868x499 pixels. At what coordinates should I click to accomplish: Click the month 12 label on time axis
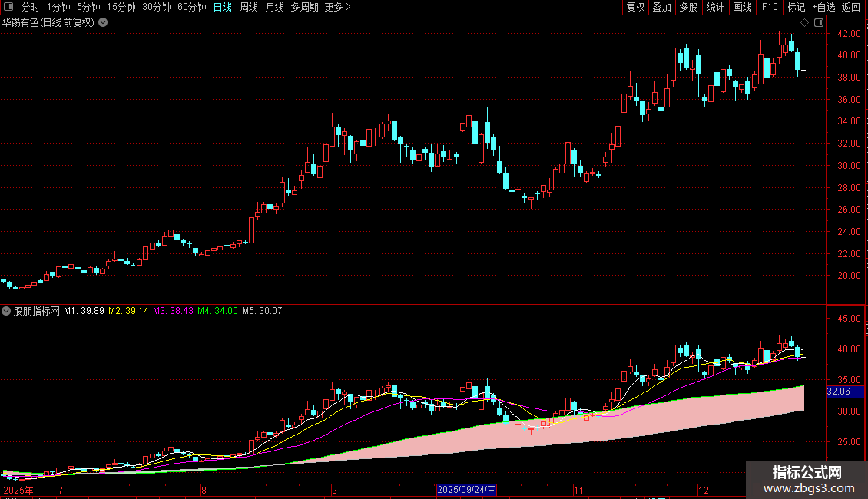pyautogui.click(x=703, y=490)
